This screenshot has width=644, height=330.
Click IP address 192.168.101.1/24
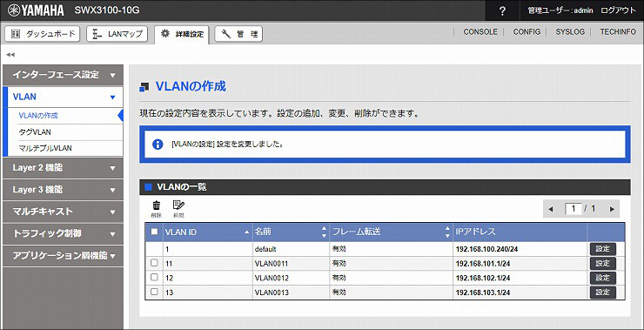(483, 264)
